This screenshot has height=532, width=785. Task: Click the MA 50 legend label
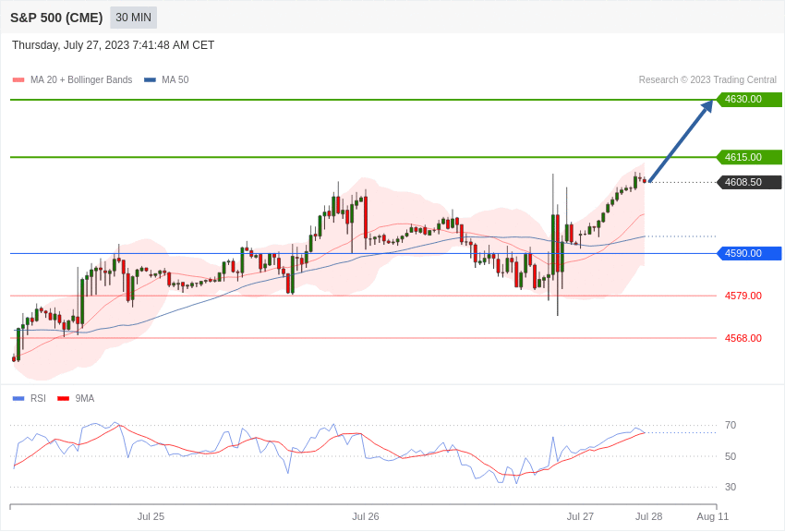pos(175,80)
